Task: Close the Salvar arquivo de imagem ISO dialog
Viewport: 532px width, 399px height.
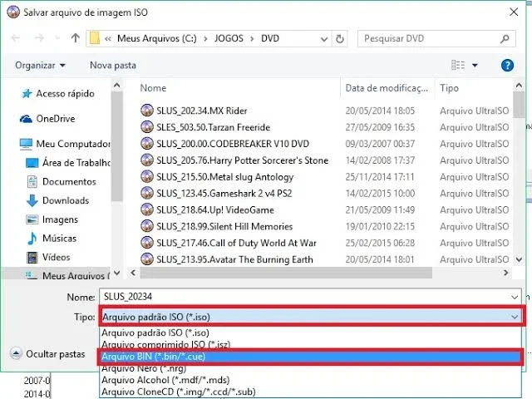Action: click(x=514, y=12)
